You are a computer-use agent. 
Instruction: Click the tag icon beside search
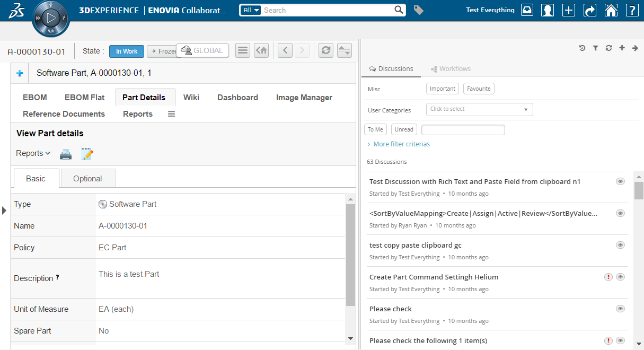419,10
